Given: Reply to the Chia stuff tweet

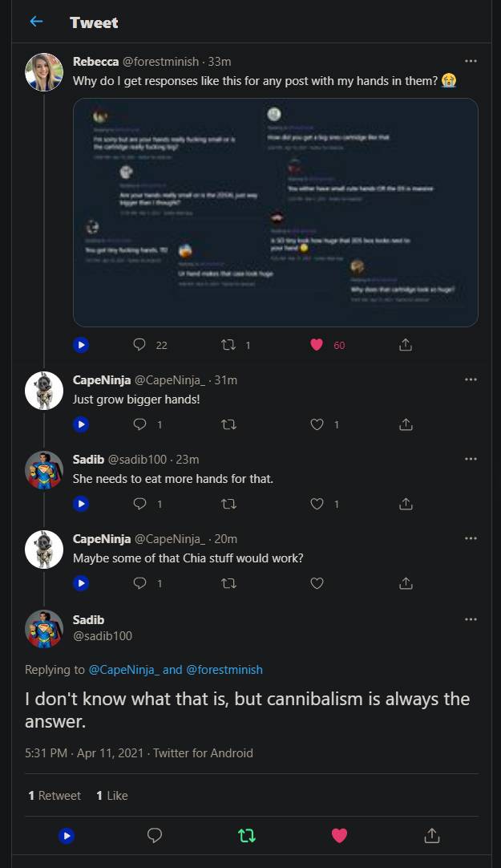Looking at the screenshot, I should 139,583.
